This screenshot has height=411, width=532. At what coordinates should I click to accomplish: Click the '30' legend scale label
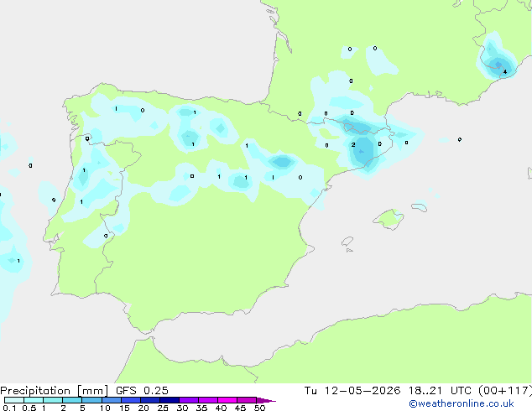coord(182,408)
